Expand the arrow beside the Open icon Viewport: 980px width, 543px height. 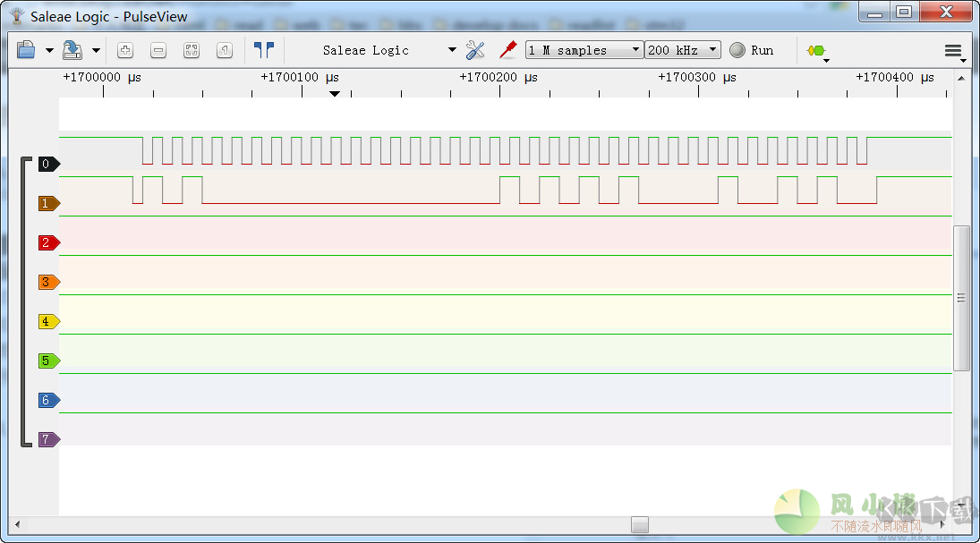pos(49,51)
